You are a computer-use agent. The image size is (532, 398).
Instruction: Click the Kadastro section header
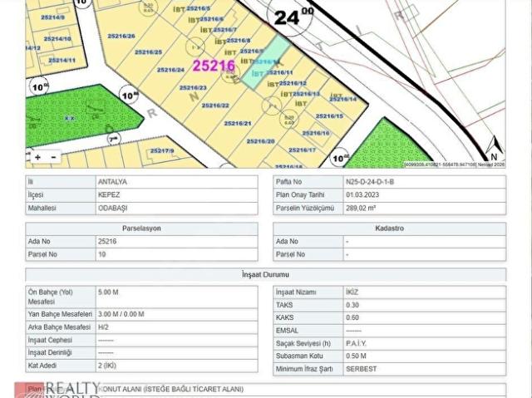click(x=390, y=228)
